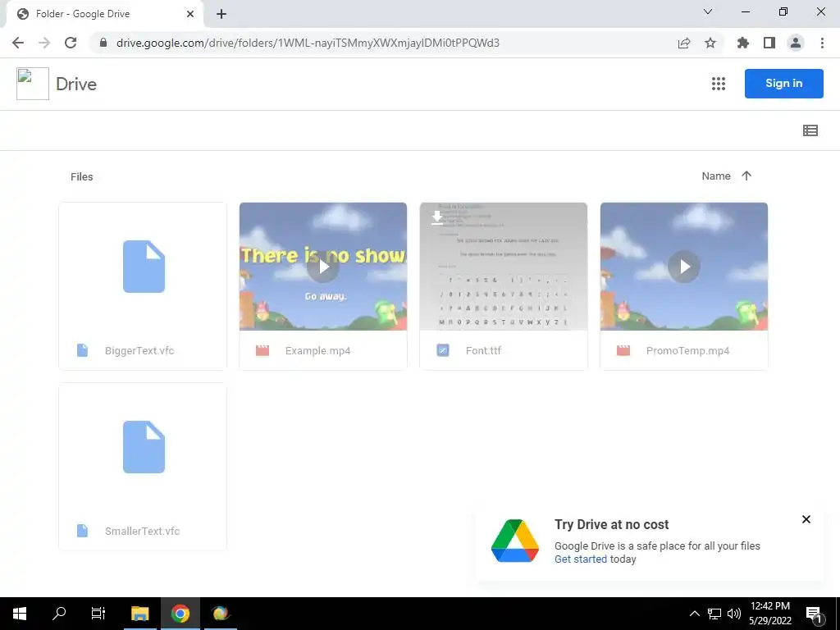Show hidden system tray icons
The image size is (840, 630).
point(694,614)
